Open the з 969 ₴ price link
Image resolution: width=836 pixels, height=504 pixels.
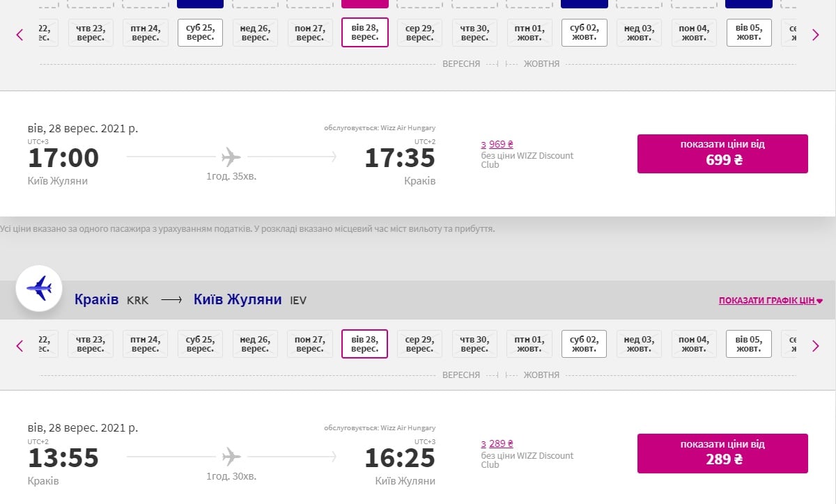497,145
